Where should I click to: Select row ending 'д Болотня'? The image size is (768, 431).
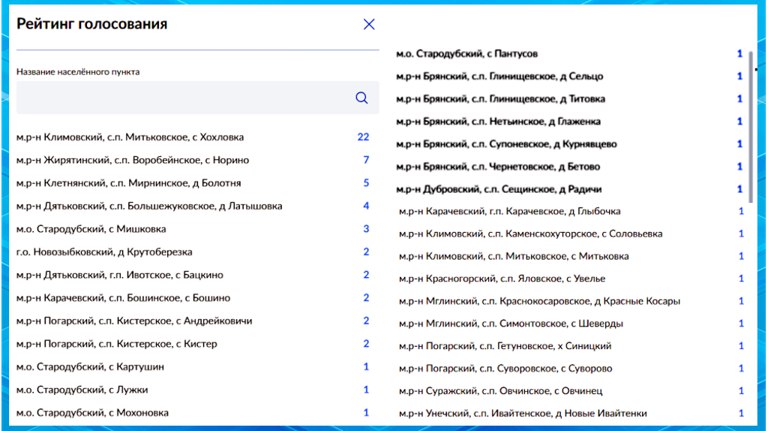coord(192,183)
